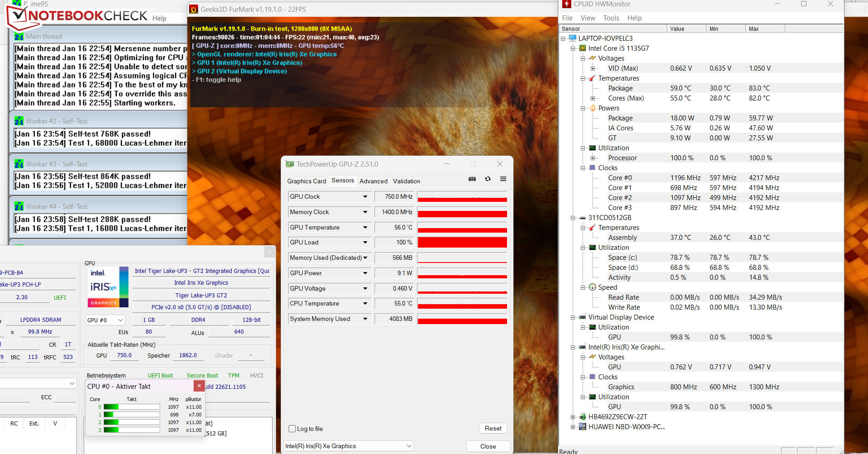Open the Tools menu in HWMonitor
The width and height of the screenshot is (868, 454).
[x=611, y=18]
